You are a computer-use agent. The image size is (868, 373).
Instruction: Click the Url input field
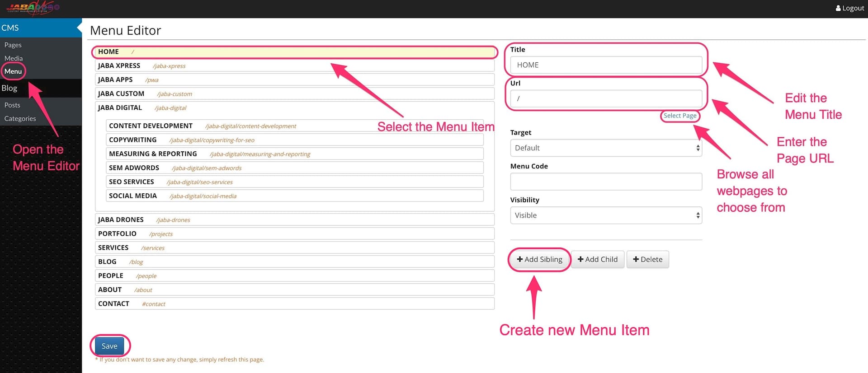tap(606, 98)
